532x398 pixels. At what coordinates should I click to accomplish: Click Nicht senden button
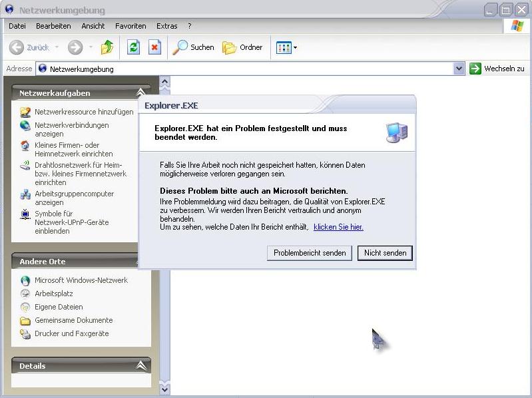[385, 253]
